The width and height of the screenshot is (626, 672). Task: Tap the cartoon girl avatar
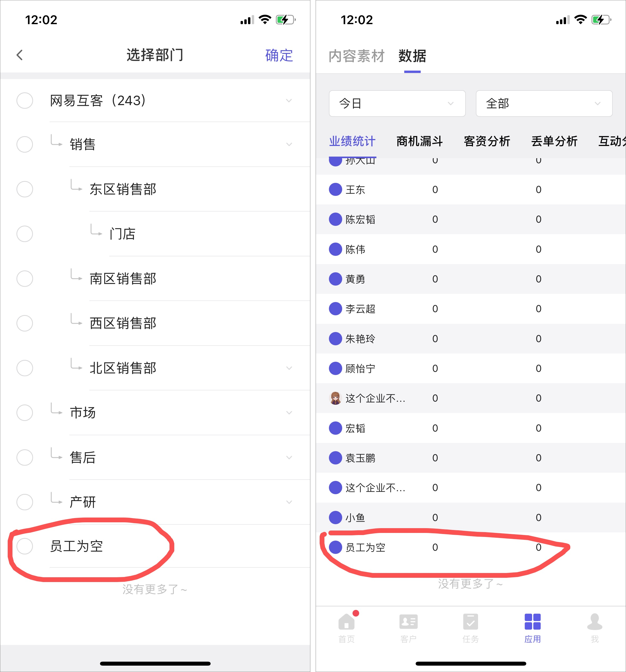click(335, 398)
